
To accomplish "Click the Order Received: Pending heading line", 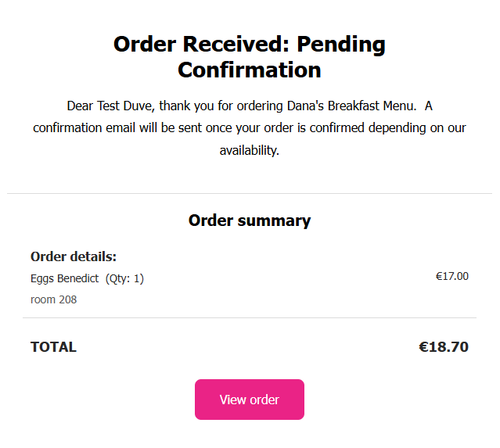I will pyautogui.click(x=249, y=44).
